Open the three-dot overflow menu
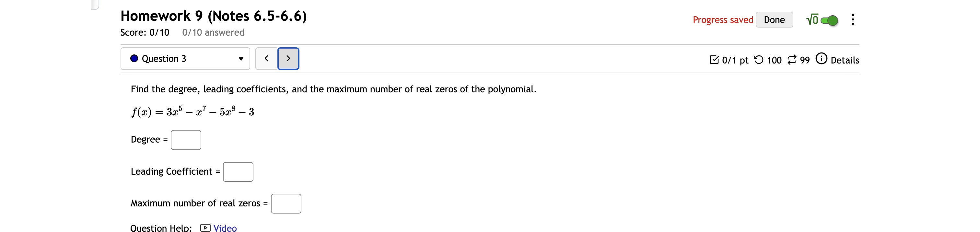This screenshot has height=232, width=980. pos(853,19)
